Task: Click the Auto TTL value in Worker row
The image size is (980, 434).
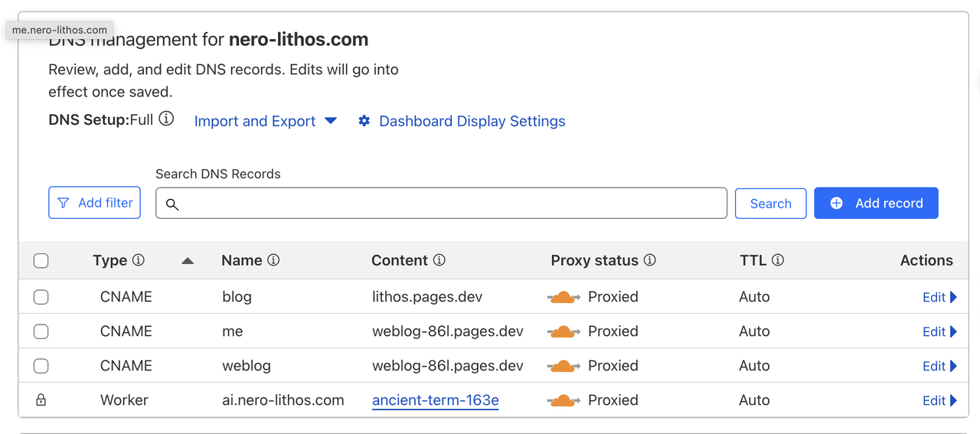Action: [x=754, y=400]
